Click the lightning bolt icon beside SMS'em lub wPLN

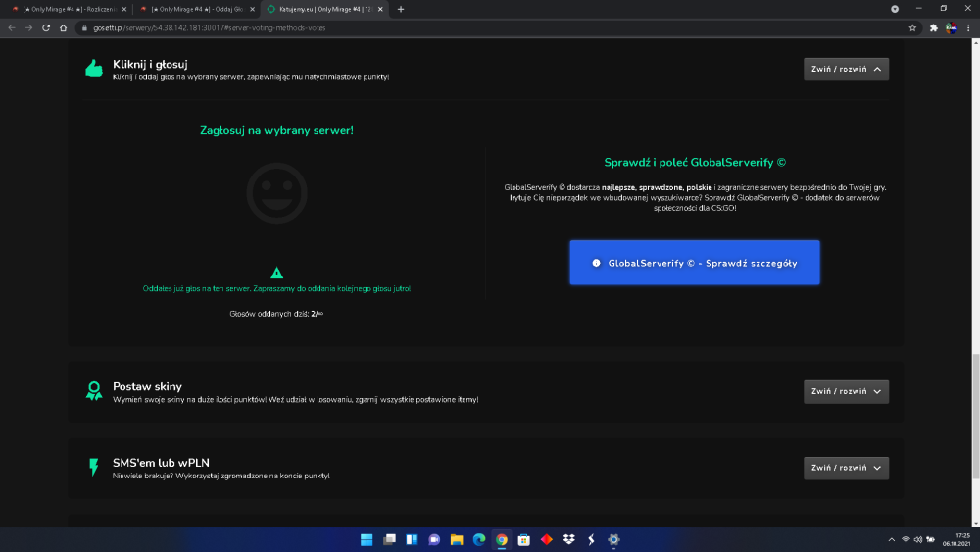coord(94,467)
